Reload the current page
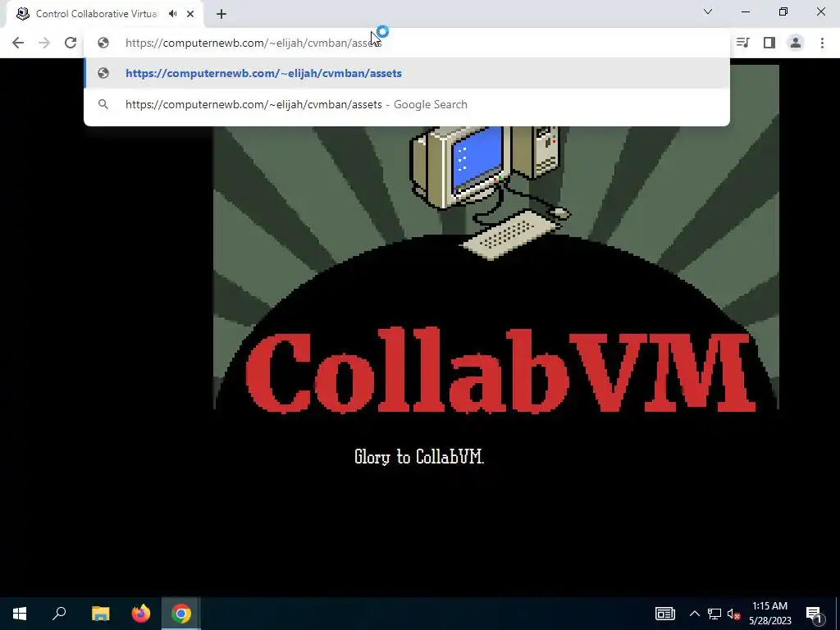 pos(71,43)
